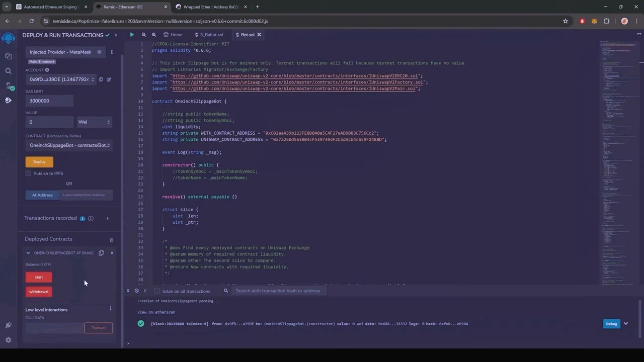Click info icon beside Low level interactions
This screenshot has height=362, width=644.
click(110, 309)
